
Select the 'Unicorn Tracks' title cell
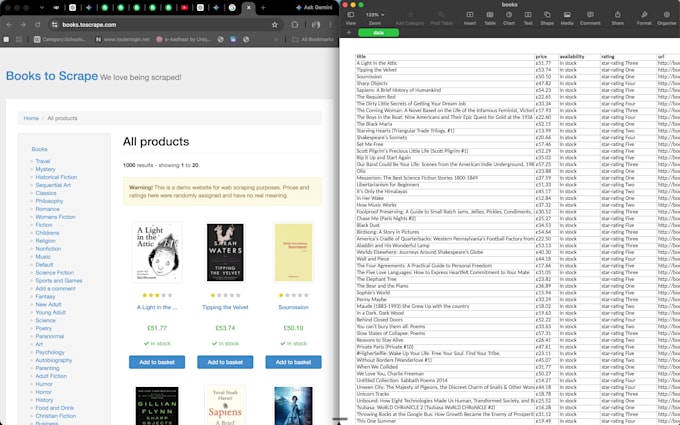[445, 394]
